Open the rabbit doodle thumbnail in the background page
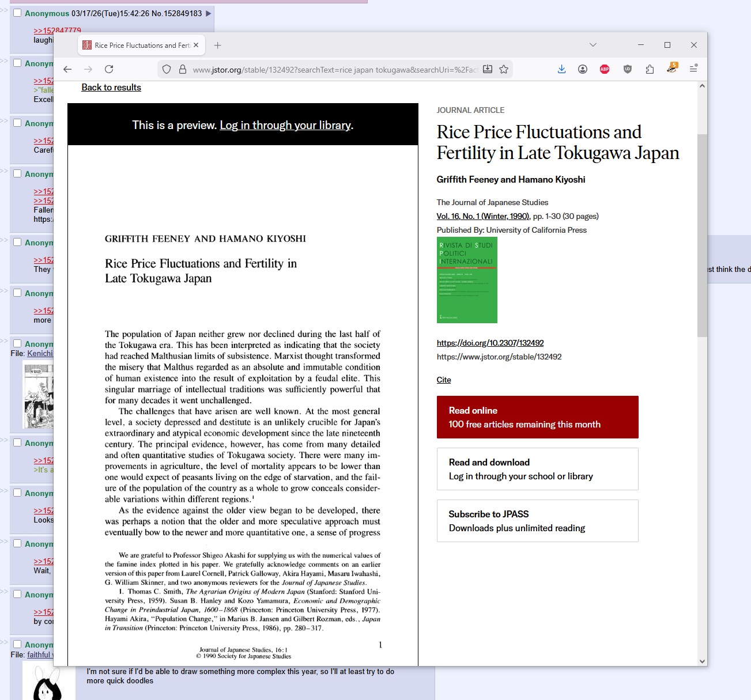Viewport: 751px width, 700px height. 48,681
